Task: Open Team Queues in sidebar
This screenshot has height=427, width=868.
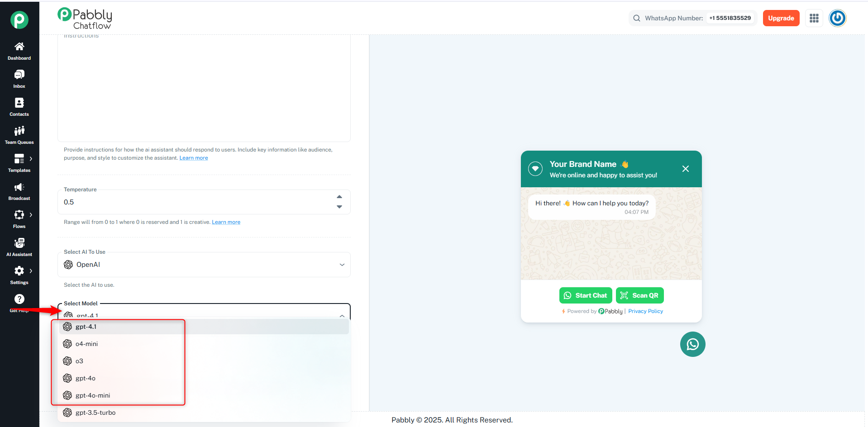Action: tap(19, 135)
